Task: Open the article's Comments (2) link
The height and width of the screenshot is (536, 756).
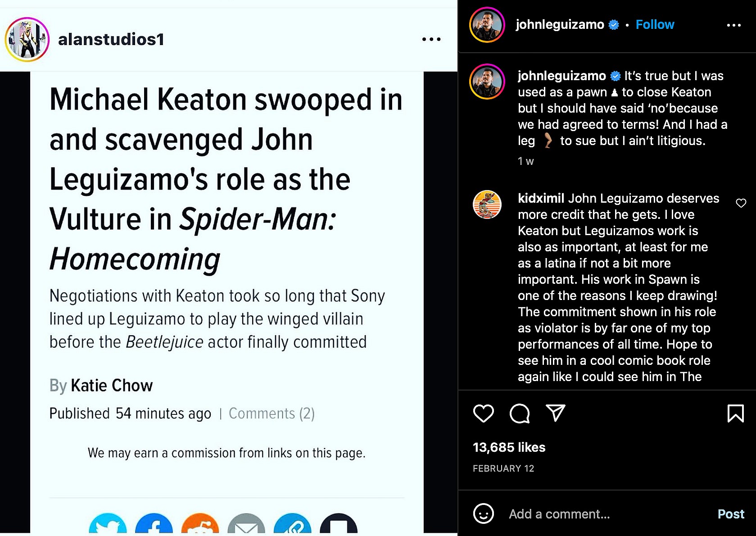Action: pos(272,413)
